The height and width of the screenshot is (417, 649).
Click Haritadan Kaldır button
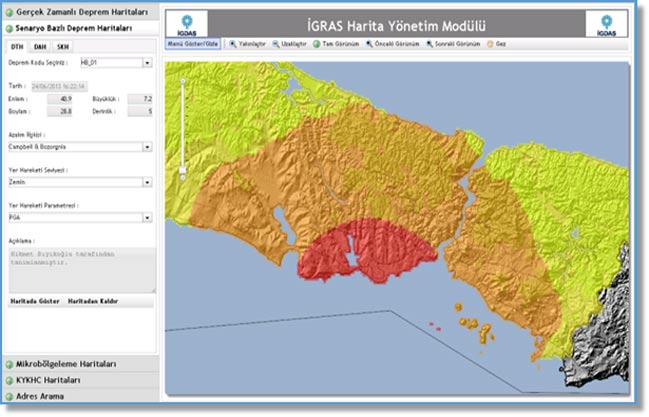pyautogui.click(x=92, y=300)
